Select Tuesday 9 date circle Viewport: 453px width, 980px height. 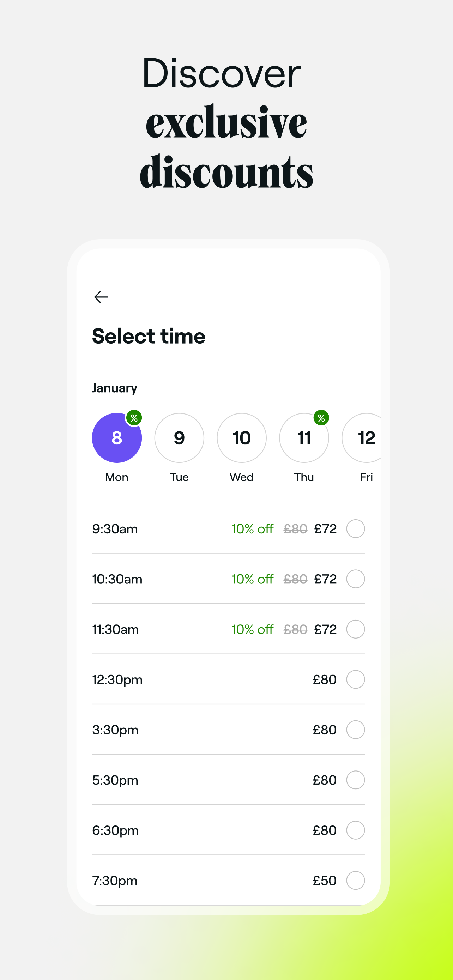[179, 438]
